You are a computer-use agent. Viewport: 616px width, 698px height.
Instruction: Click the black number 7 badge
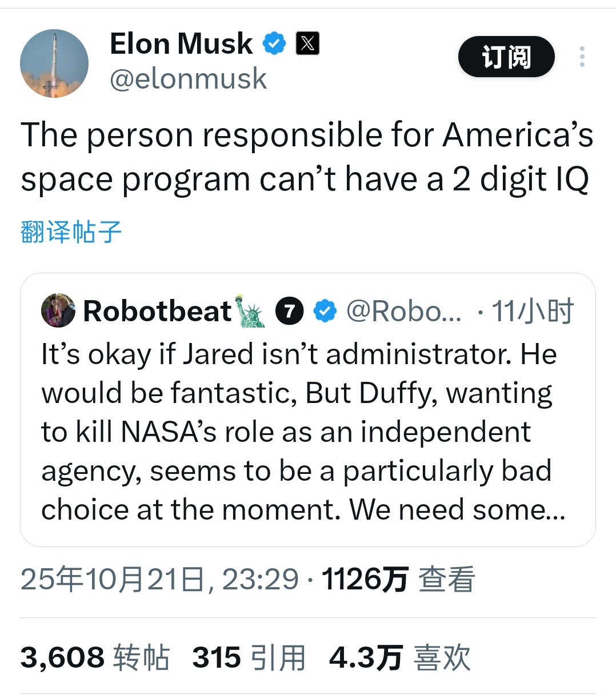coord(289,311)
